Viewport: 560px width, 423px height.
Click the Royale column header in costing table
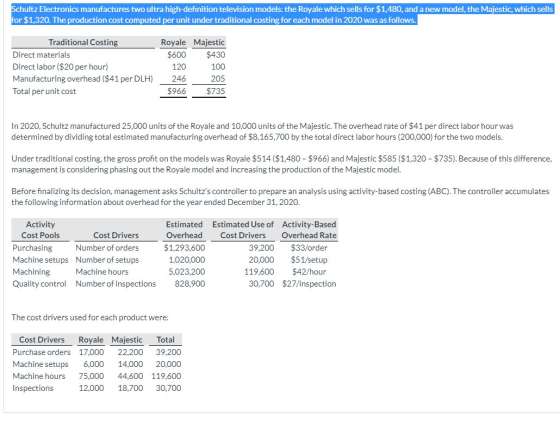173,42
